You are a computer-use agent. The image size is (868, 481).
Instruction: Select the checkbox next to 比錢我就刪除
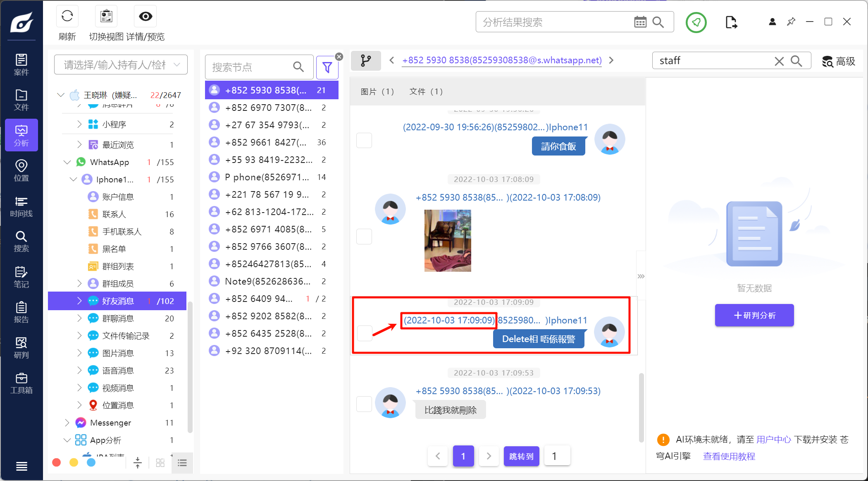pos(364,404)
